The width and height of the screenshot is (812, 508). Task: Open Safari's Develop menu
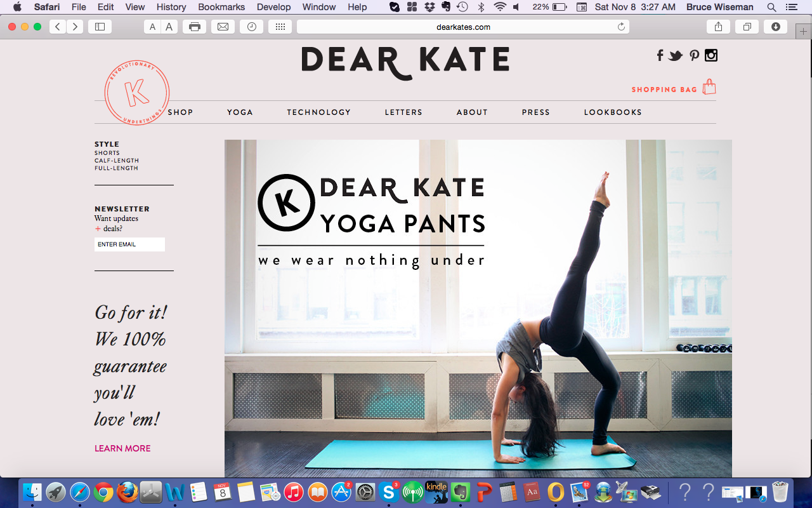click(x=274, y=7)
